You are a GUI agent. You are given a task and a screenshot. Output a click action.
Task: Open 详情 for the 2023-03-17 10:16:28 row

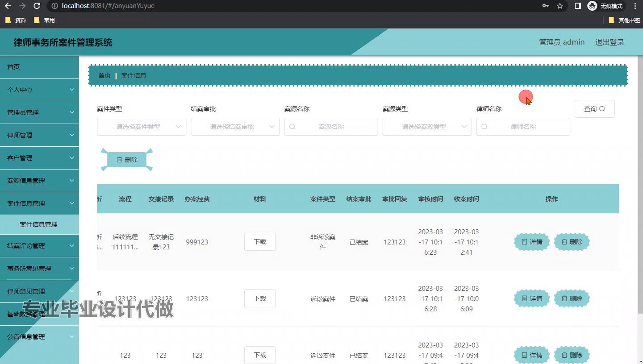[x=531, y=298]
